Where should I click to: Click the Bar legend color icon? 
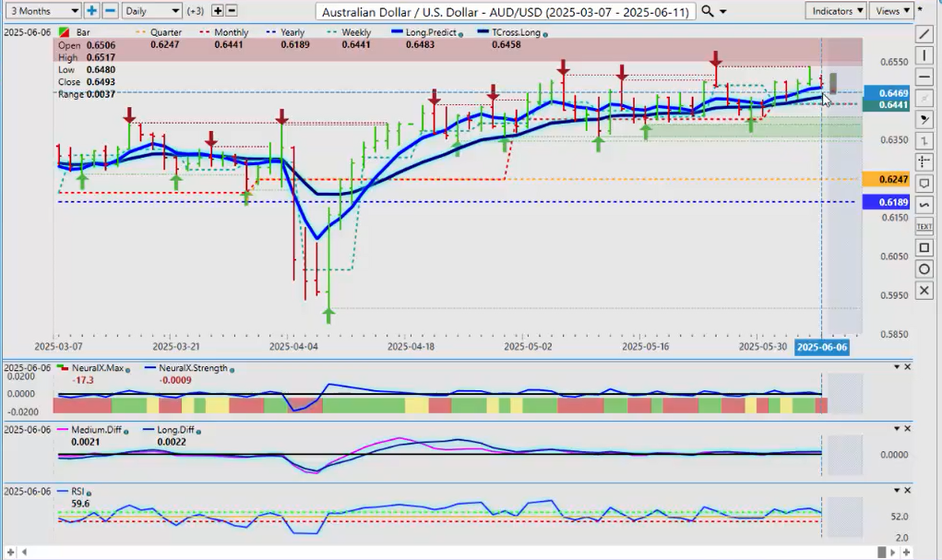pos(63,32)
